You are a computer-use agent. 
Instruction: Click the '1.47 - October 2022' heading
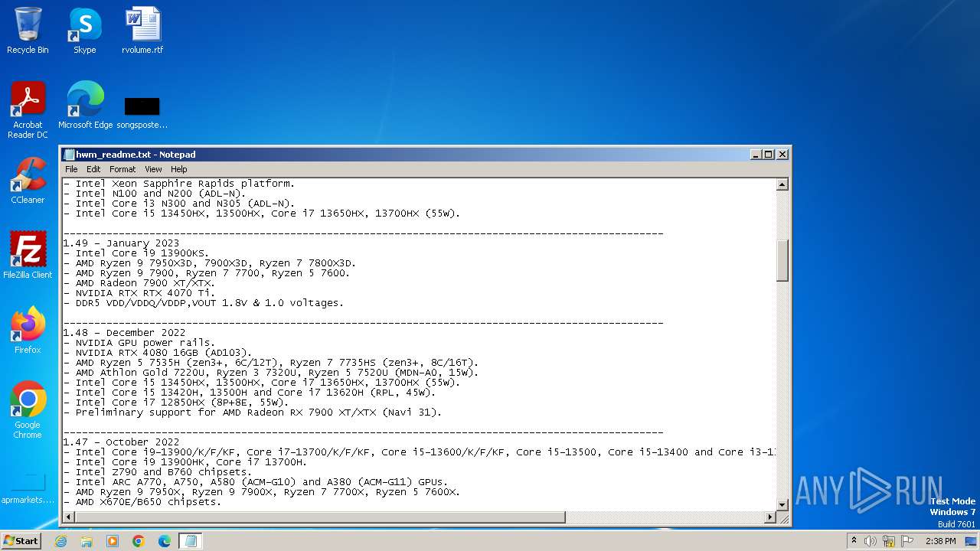pos(121,442)
